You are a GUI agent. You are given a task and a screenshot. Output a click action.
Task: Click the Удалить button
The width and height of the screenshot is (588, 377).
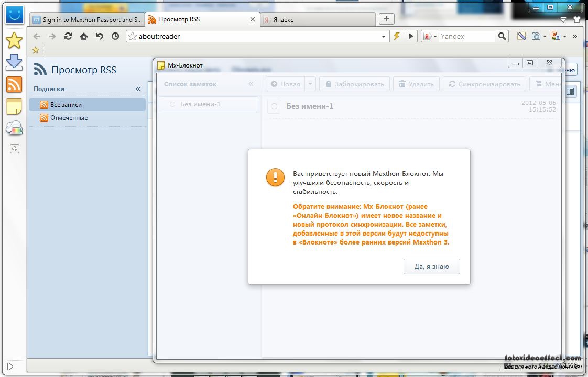(x=416, y=84)
